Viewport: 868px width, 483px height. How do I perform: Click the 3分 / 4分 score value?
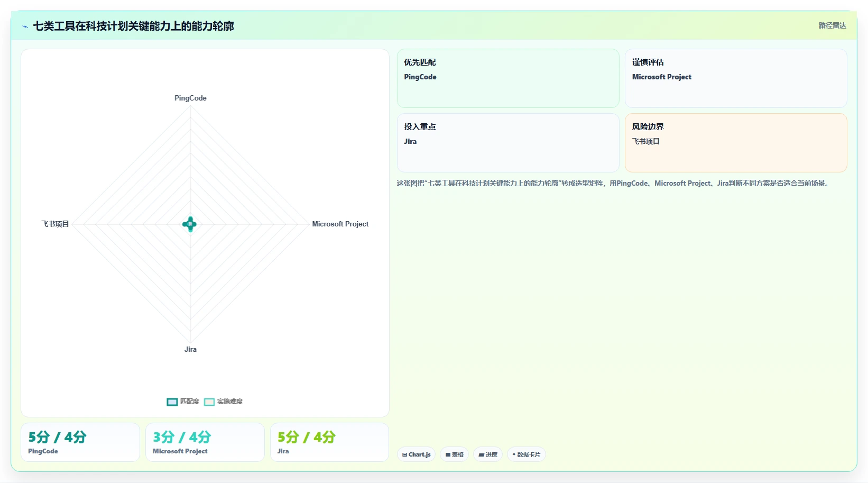coord(182,437)
